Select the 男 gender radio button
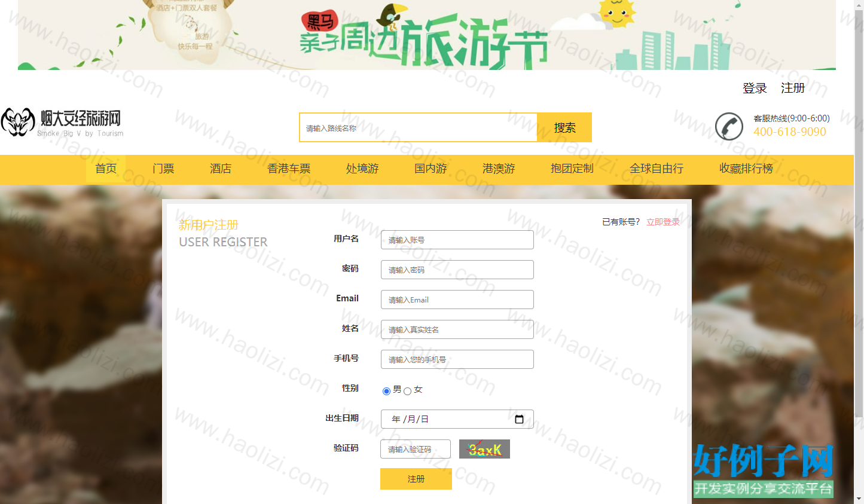 386,391
